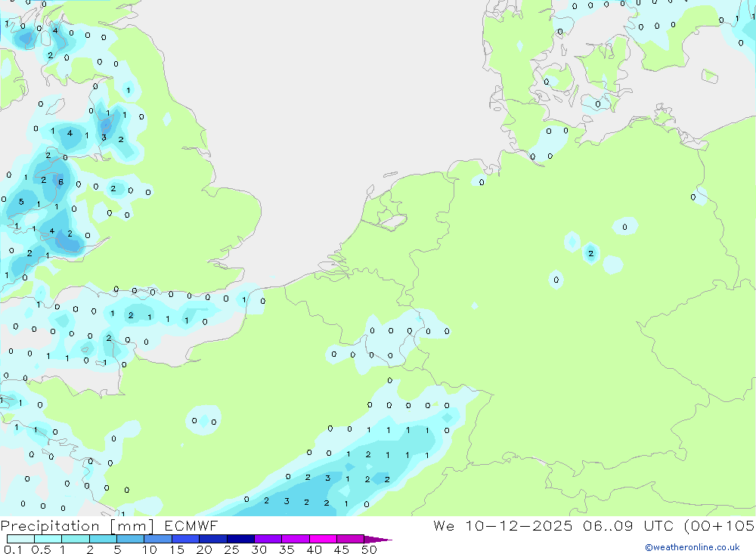Screen dimensions: 756x554
Task: Click the '25' legend scale label
Action: 232,549
